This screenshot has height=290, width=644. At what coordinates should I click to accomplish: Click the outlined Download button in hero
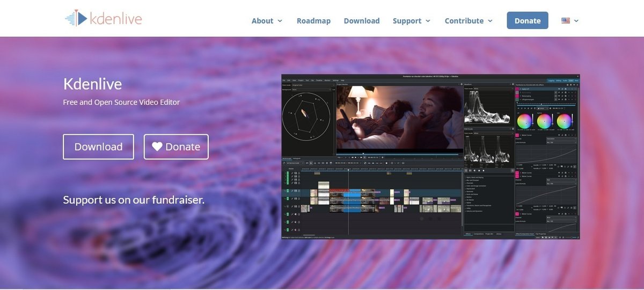click(98, 147)
